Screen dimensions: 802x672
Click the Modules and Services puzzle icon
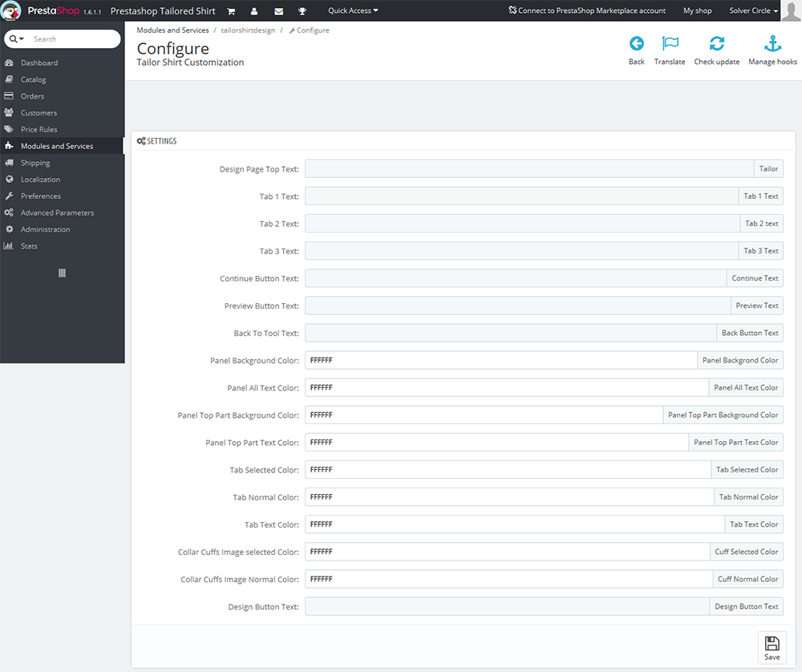tap(9, 146)
